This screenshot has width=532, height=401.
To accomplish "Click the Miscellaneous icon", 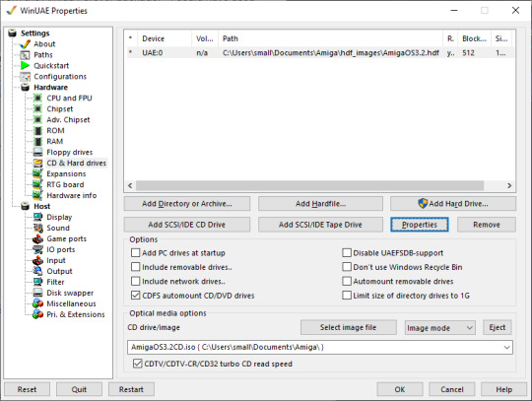I will click(37, 303).
